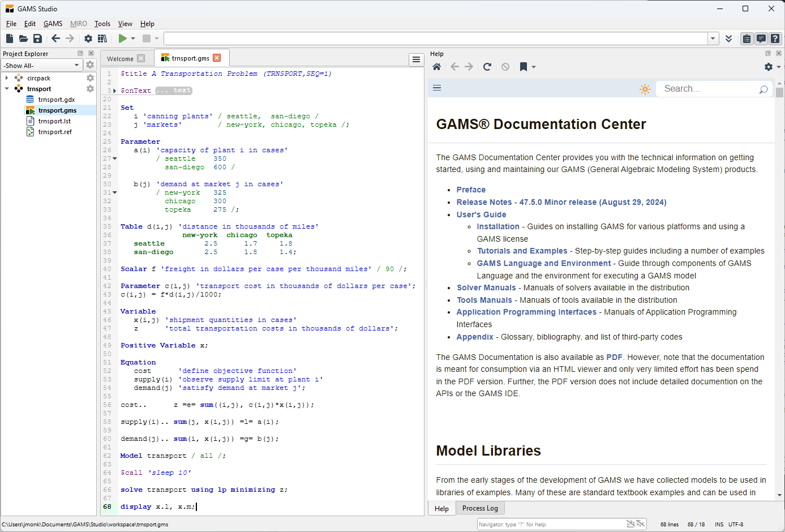
Task: Toggle the Process Log view toolbar button
Action: pyautogui.click(x=761, y=38)
